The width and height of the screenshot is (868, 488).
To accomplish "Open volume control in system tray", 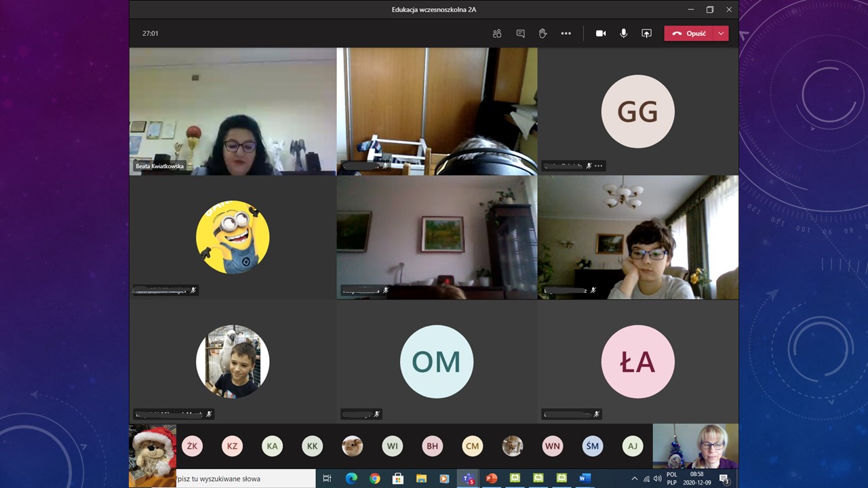I will pyautogui.click(x=657, y=479).
